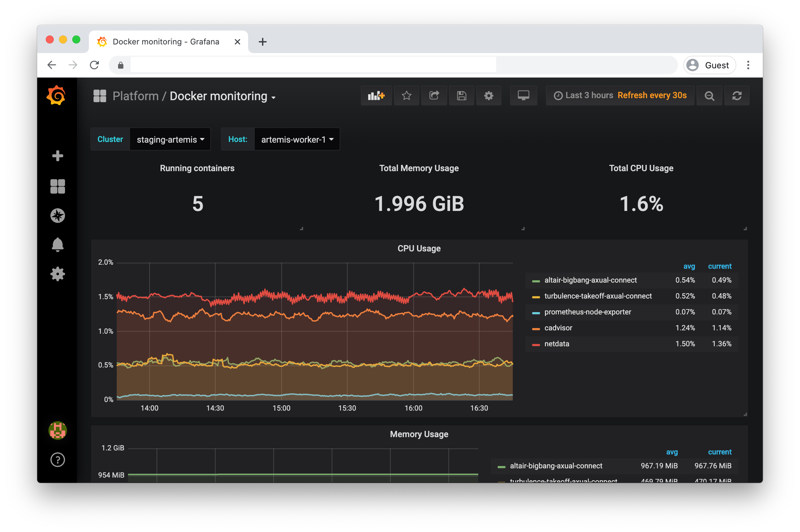Click the Host: variable label
The height and width of the screenshot is (532, 800).
point(237,139)
